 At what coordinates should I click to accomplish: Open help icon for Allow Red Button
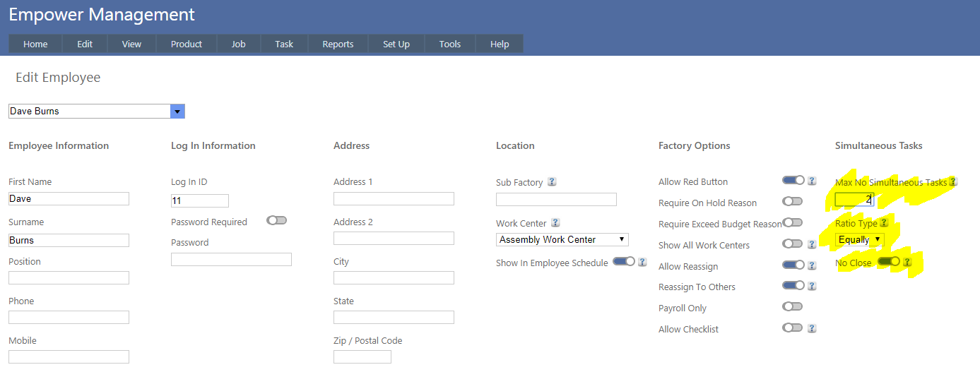812,181
